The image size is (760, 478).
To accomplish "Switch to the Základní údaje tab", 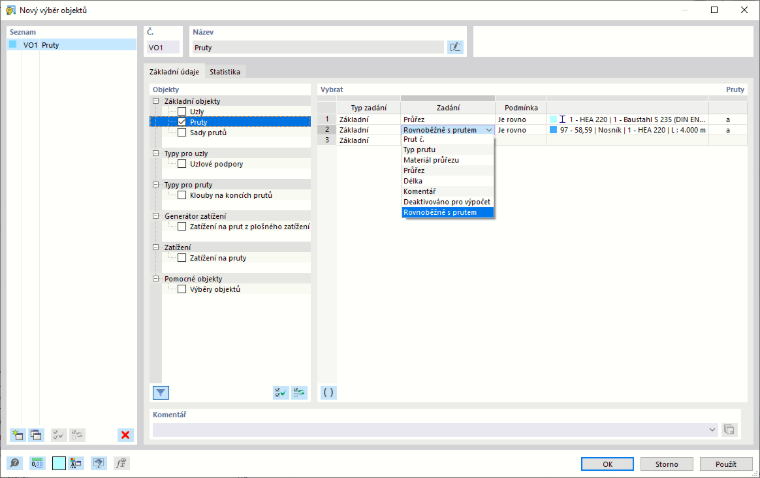I will click(174, 72).
